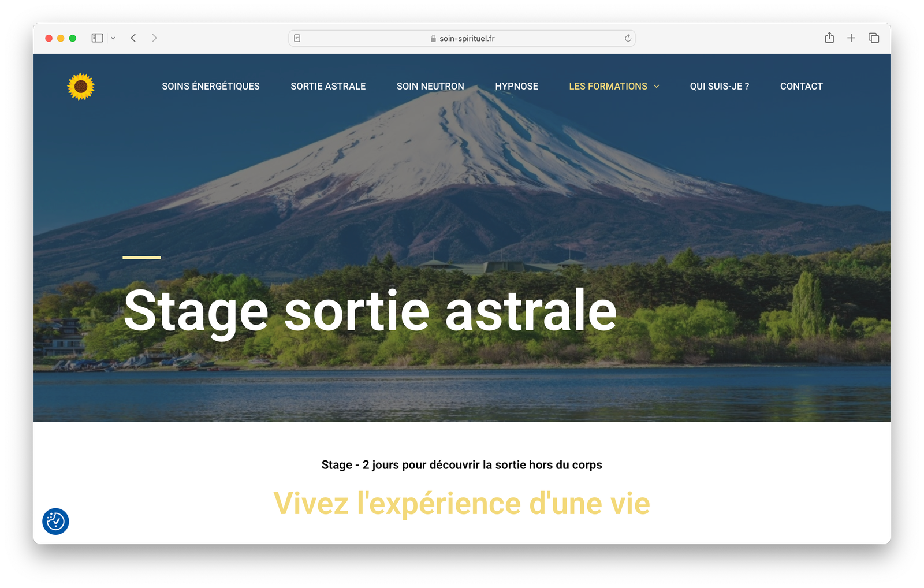This screenshot has height=588, width=924.
Task: Expand the sidebar tab group dropdown arrow
Action: [113, 38]
